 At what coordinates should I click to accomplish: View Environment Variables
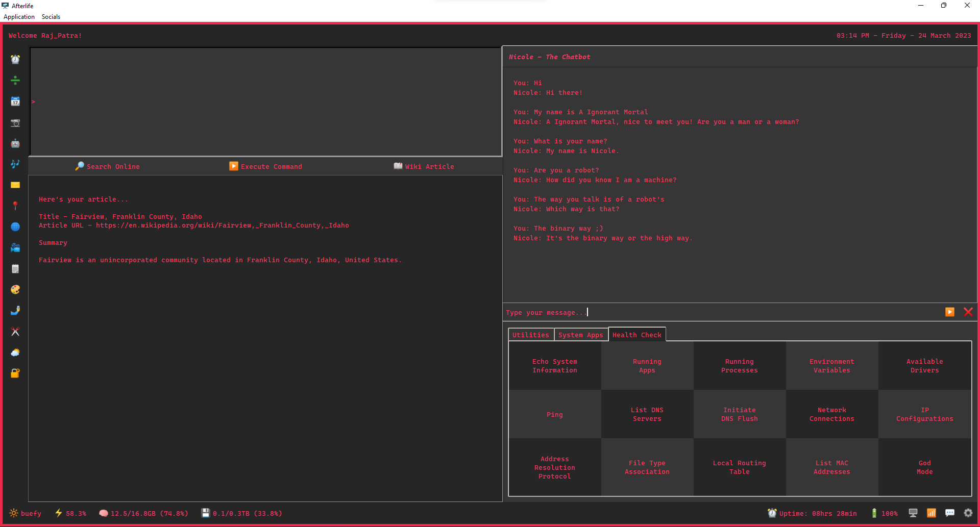[832, 366]
